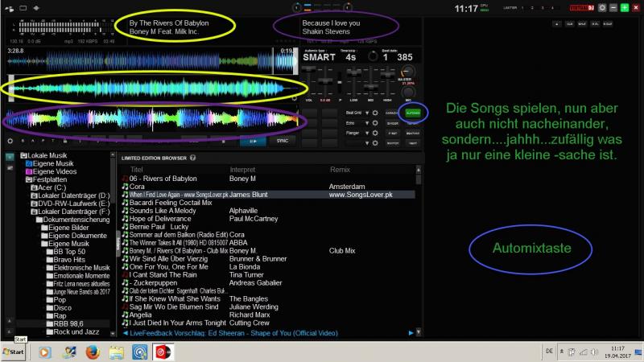Click the Master volume knob
This screenshot has width=644, height=362.
(x=407, y=72)
